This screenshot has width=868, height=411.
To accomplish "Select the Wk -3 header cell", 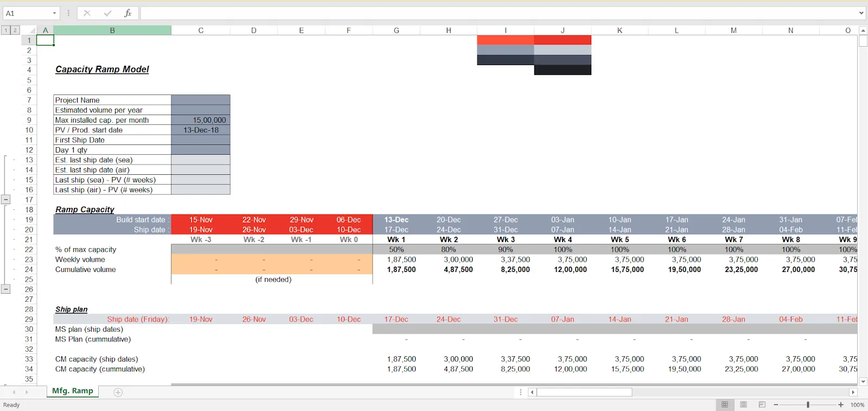I will tap(201, 239).
